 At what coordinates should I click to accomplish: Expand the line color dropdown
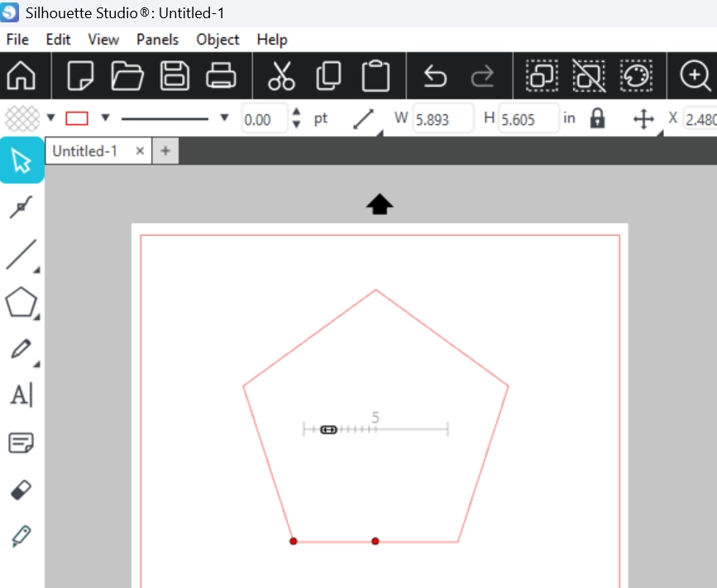105,117
